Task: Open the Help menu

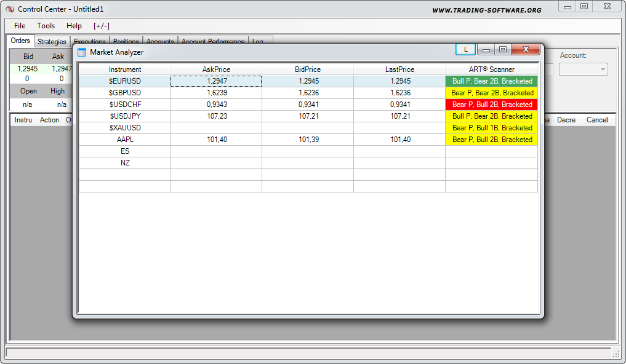Action: click(x=74, y=26)
